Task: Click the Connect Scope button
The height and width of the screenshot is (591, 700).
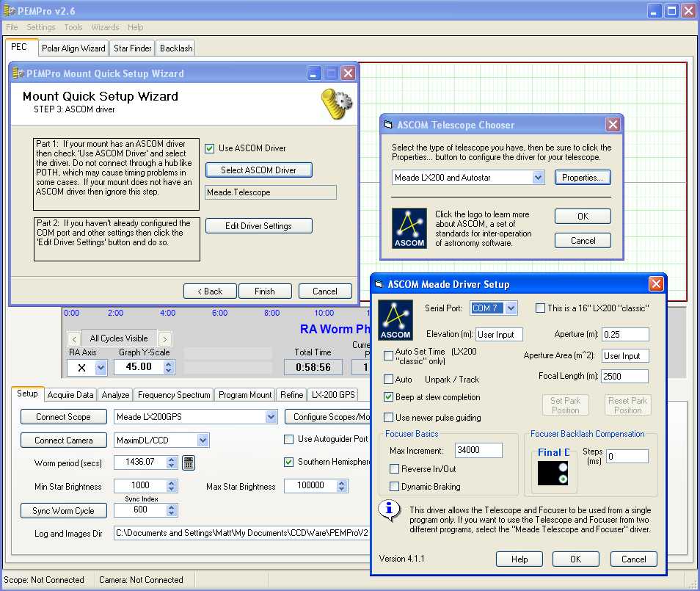Action: point(63,417)
